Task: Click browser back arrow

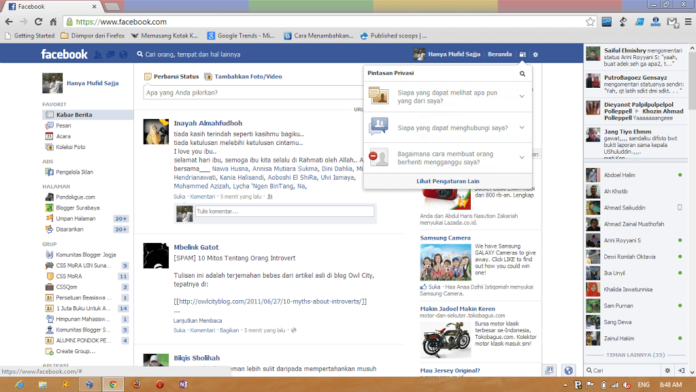Action: coord(9,21)
